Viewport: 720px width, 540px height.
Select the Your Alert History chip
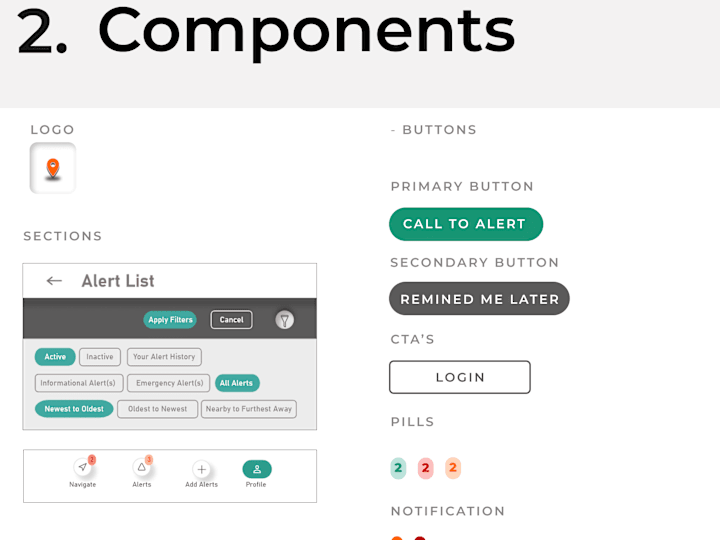click(164, 357)
